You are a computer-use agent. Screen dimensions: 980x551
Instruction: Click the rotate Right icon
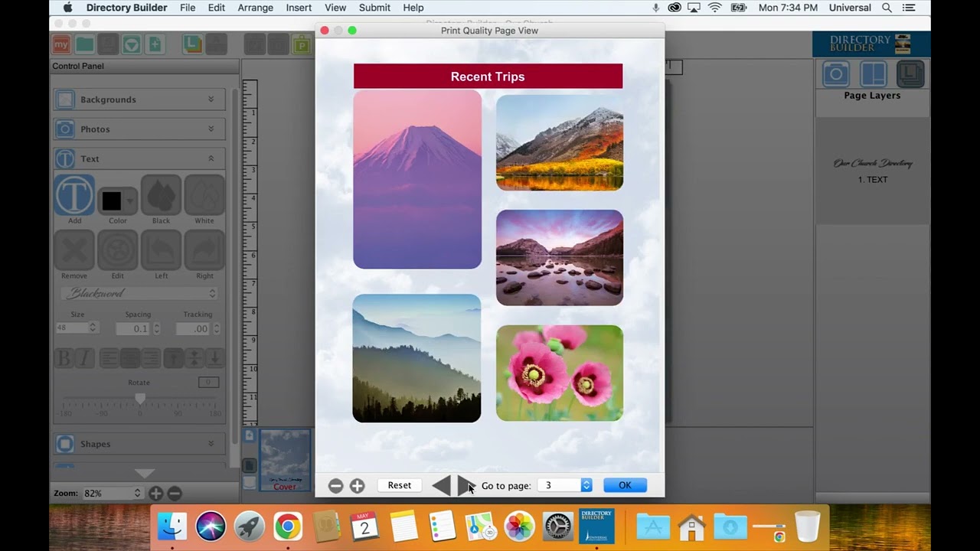(204, 250)
